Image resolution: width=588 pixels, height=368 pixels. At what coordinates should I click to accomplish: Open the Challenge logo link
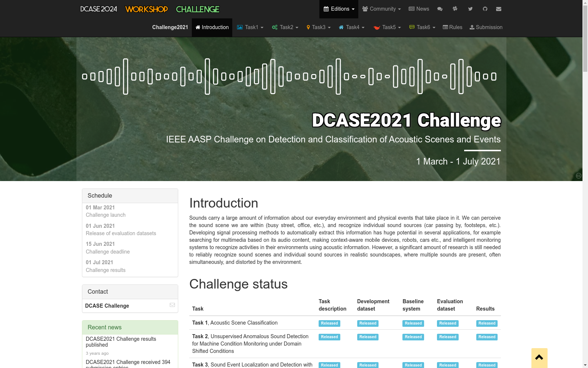click(x=198, y=9)
